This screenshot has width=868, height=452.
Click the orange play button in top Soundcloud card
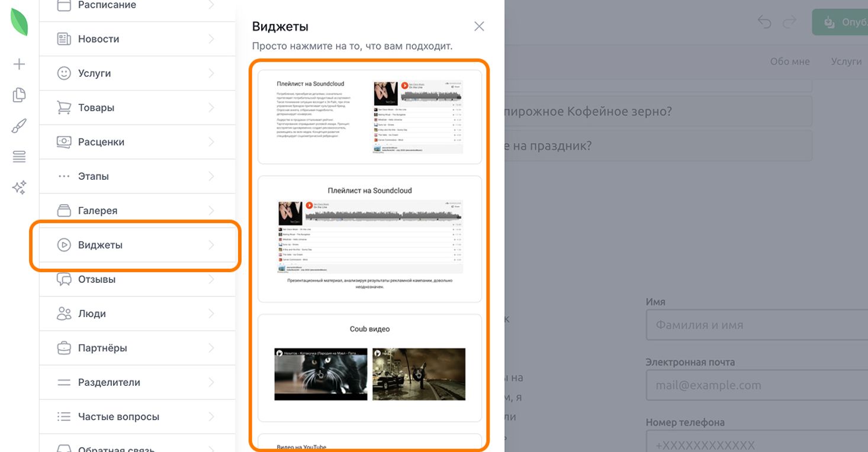coord(405,86)
